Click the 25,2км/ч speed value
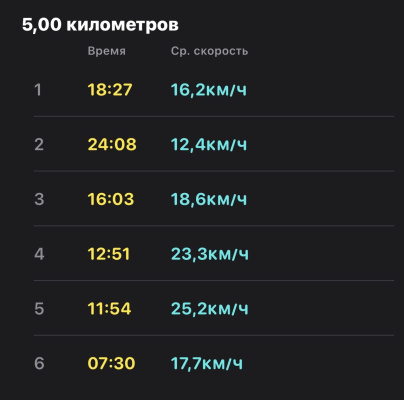Viewport: 404px width, 400px height. pos(210,309)
